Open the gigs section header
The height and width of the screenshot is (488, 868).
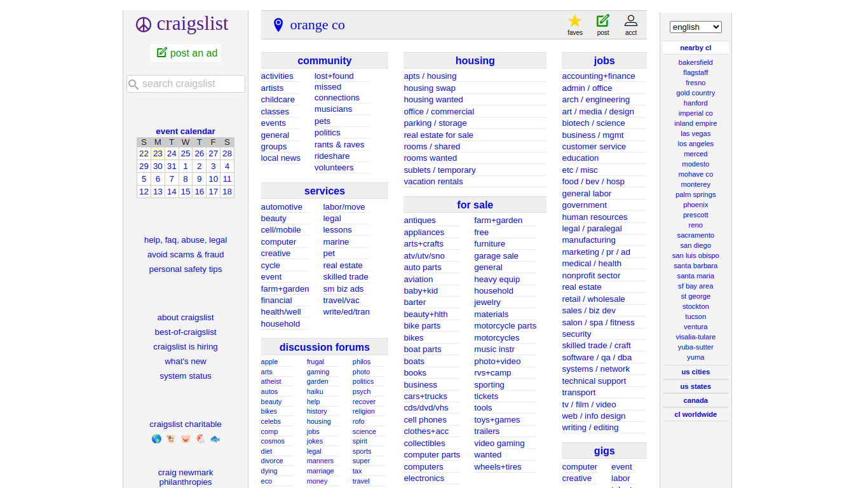604,451
